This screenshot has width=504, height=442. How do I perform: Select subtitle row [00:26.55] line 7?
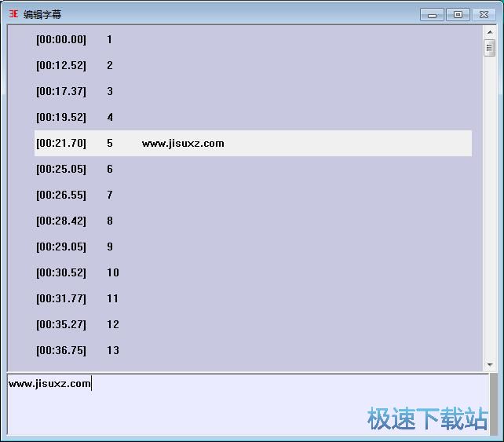pyautogui.click(x=253, y=195)
